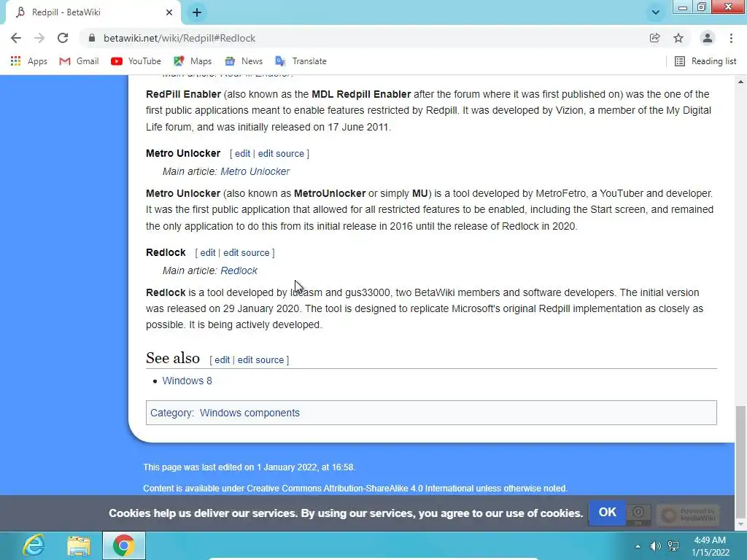Open the Redlock main article link
Image resolution: width=747 pixels, height=560 pixels.
click(239, 271)
